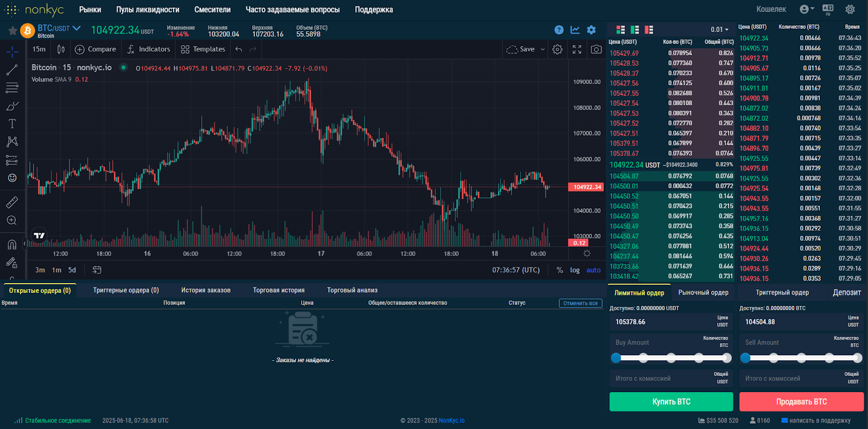Open the candle chart style menu
This screenshot has height=429, width=868.
click(x=61, y=49)
